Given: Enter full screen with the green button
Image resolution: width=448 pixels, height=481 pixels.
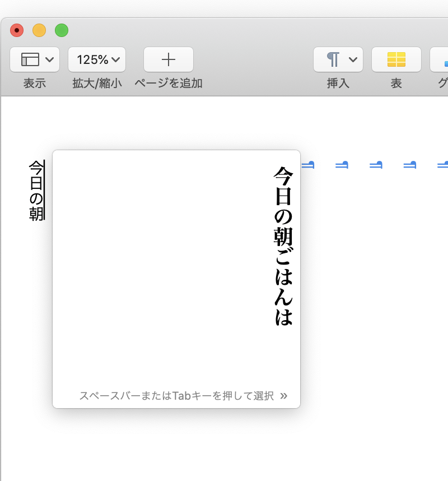Looking at the screenshot, I should pyautogui.click(x=62, y=30).
